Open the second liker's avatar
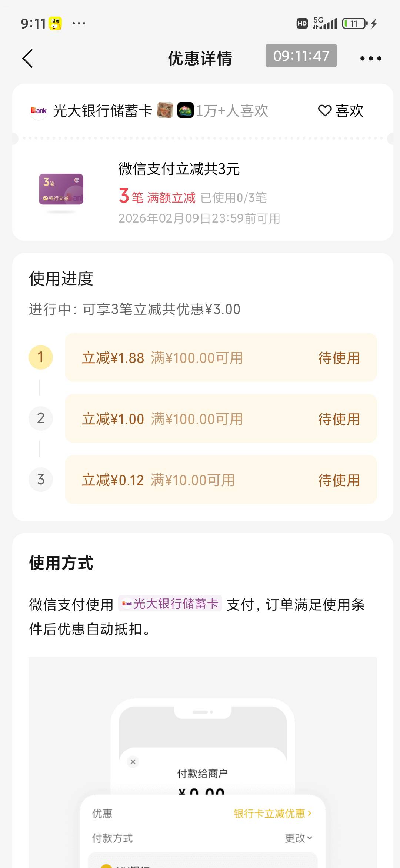Image resolution: width=400 pixels, height=868 pixels. click(x=185, y=110)
